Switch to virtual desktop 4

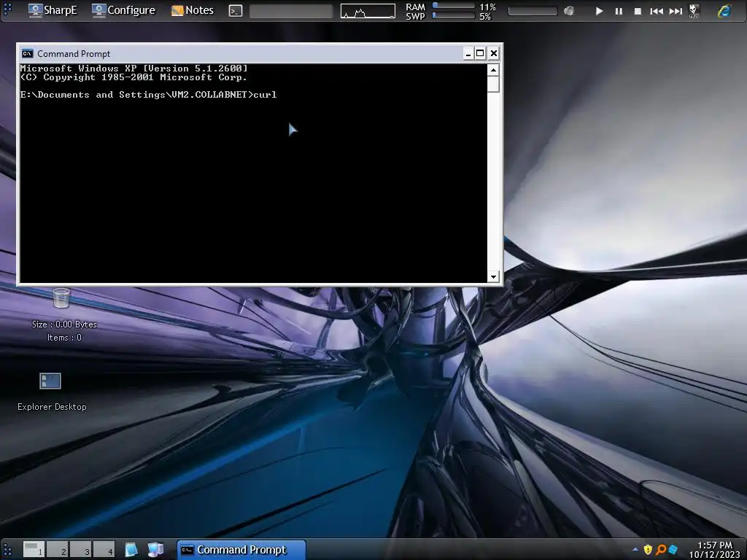[104, 549]
